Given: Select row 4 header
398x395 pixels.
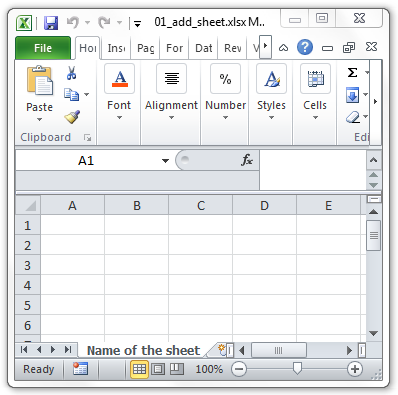Looking at the screenshot, I should point(28,285).
